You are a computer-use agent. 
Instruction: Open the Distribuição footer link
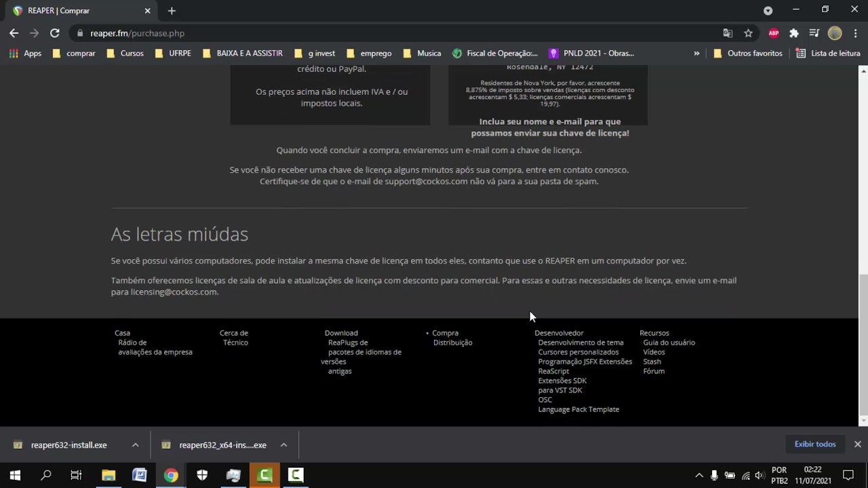pos(452,342)
